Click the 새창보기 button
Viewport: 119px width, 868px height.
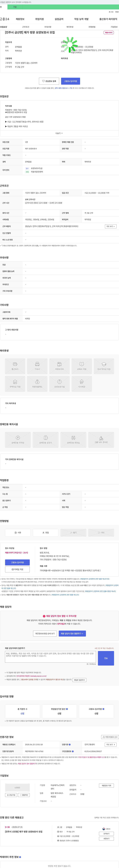pyautogui.click(x=106, y=839)
